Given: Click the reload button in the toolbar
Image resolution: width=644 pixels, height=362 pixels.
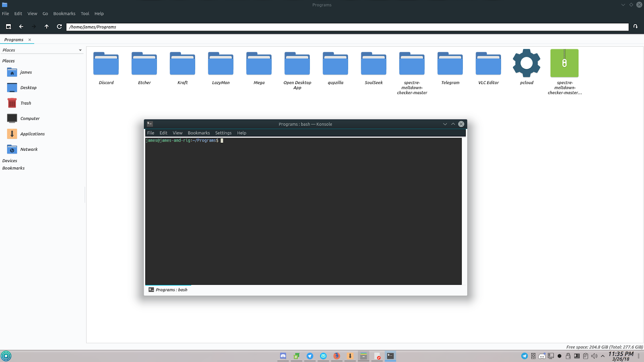Looking at the screenshot, I should [59, 27].
